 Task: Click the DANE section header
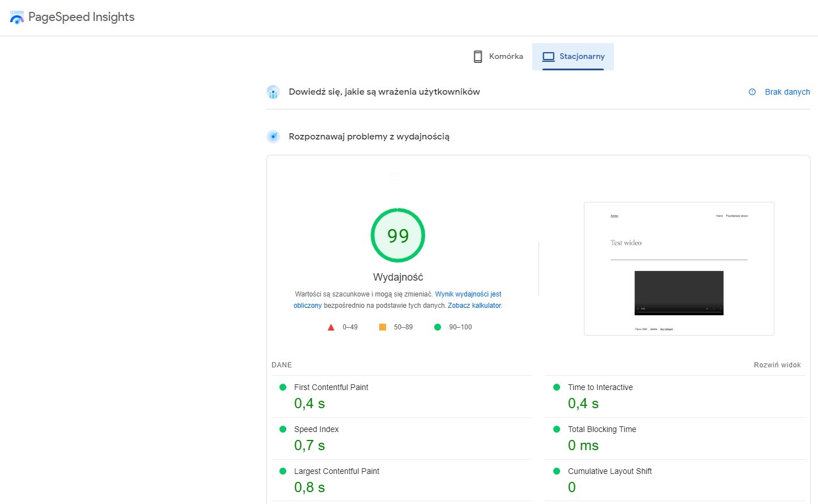click(282, 365)
